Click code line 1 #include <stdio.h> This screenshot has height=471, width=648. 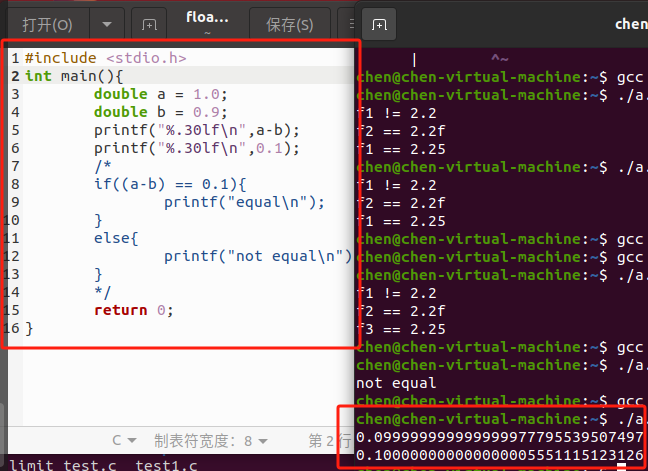(105, 58)
